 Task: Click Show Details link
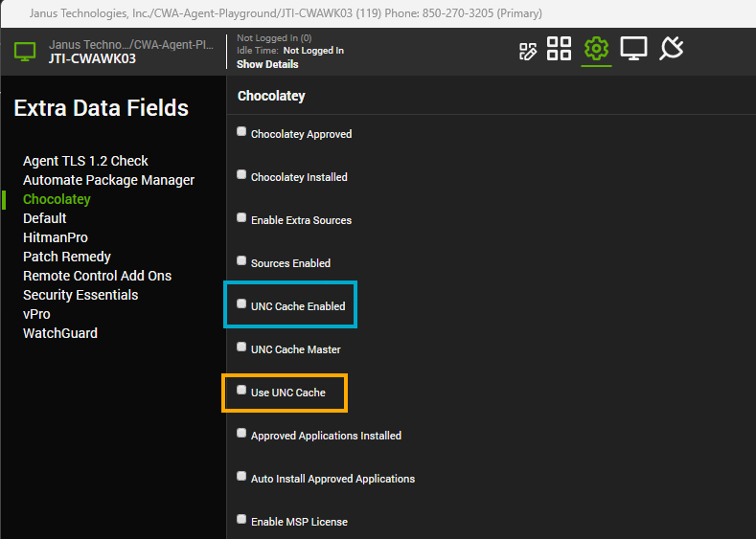267,64
